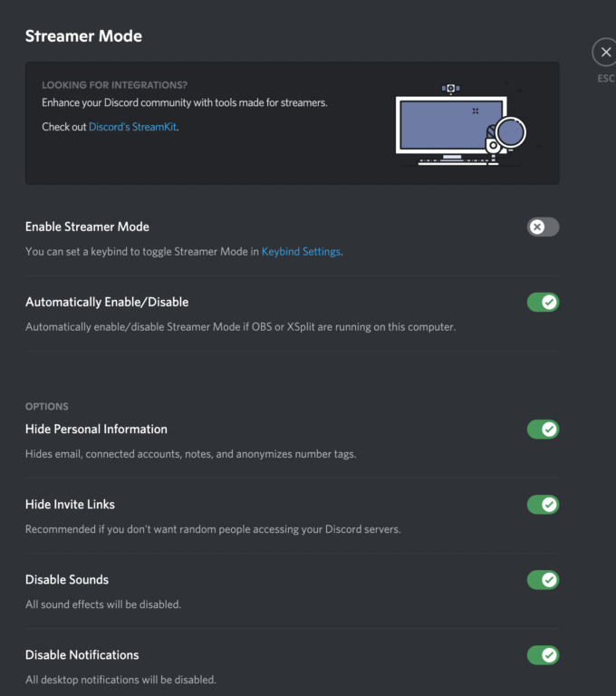Click the "Disable Notifications" label text
The width and height of the screenshot is (616, 696).
[x=82, y=654]
